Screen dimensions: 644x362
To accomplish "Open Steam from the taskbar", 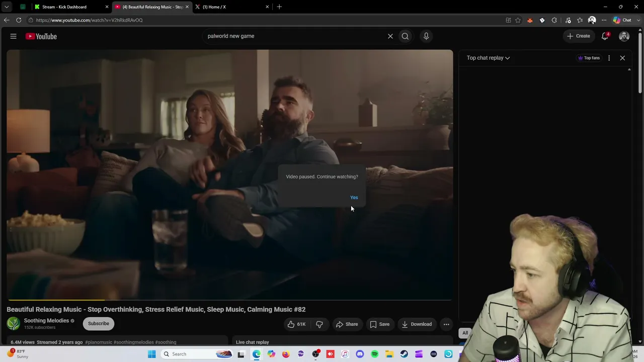I will pyautogui.click(x=404, y=354).
